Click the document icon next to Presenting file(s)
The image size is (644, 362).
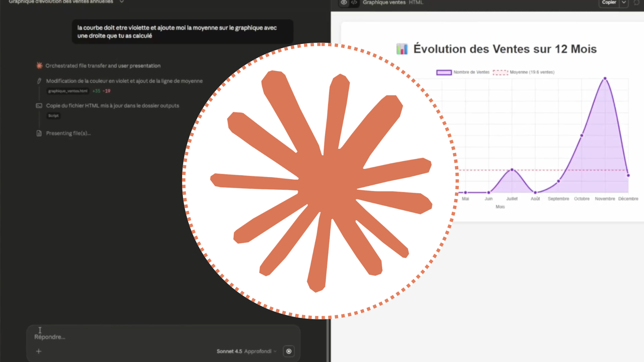pos(38,133)
